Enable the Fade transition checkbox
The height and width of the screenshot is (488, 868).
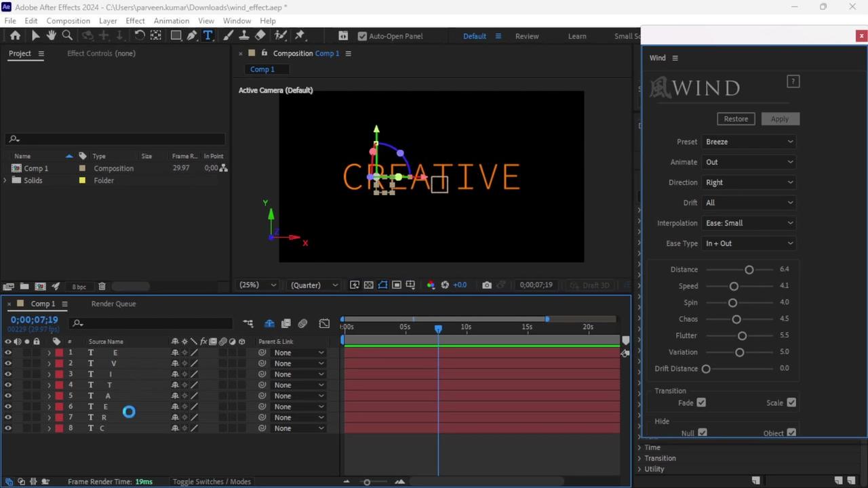click(x=701, y=403)
